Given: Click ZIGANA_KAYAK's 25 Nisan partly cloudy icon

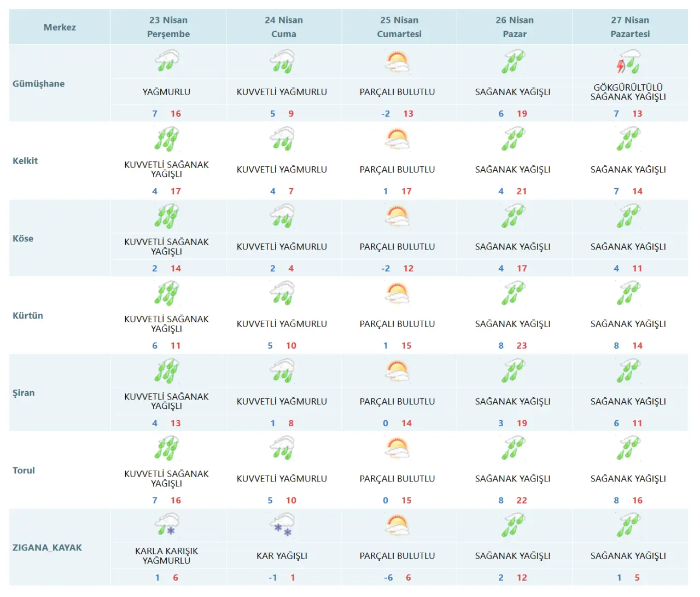Looking at the screenshot, I should coord(398,525).
